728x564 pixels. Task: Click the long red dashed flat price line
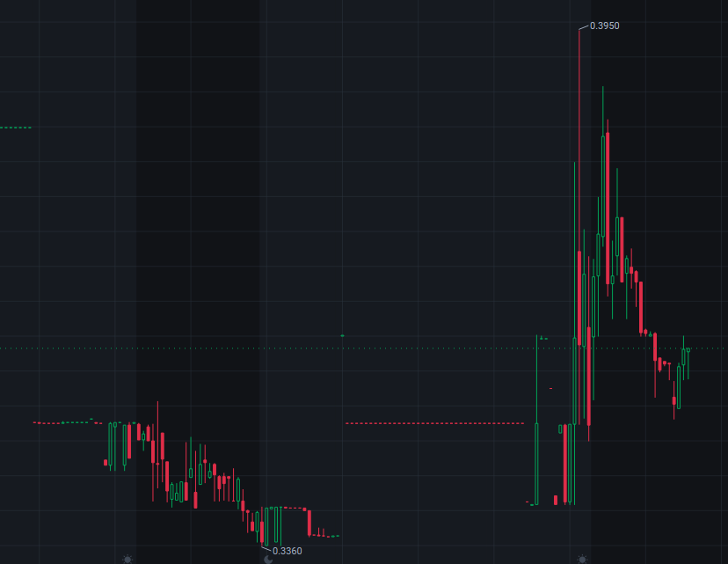[x=434, y=423]
